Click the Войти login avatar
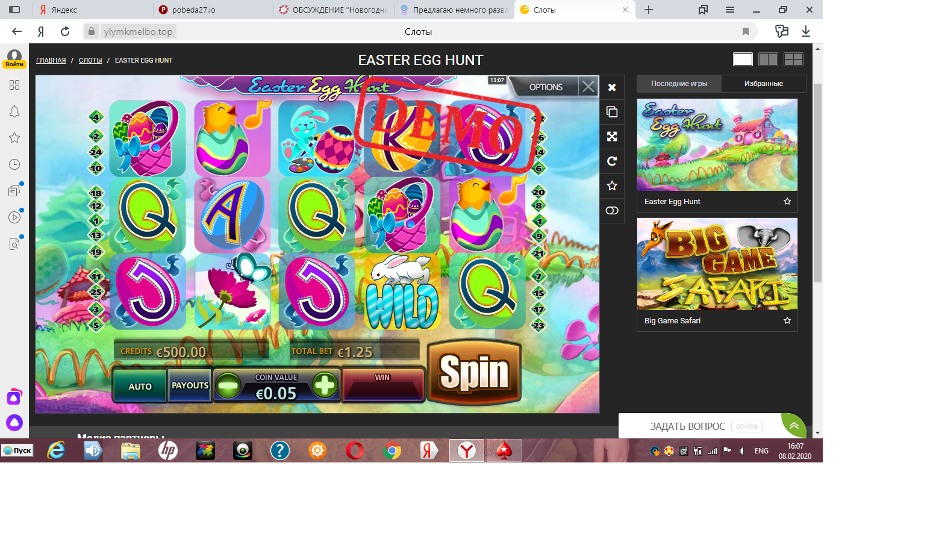The image size is (936, 560). [x=14, y=58]
